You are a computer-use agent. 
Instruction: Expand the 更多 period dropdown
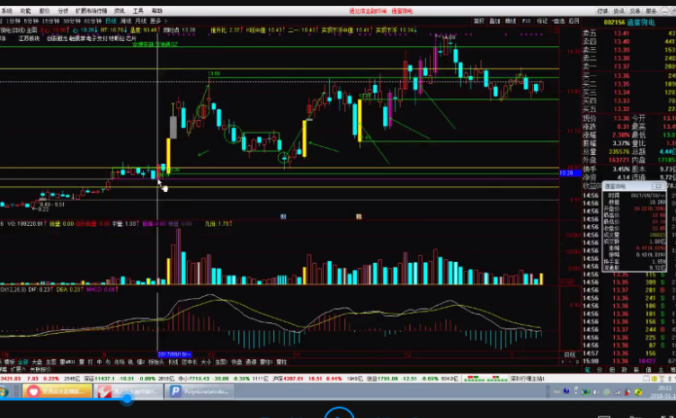(140, 20)
